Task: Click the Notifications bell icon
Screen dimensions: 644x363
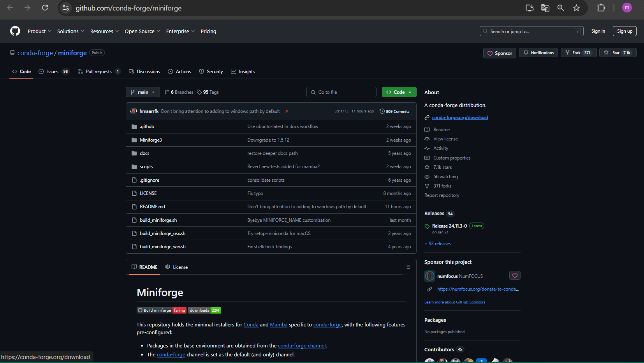Action: [526, 53]
